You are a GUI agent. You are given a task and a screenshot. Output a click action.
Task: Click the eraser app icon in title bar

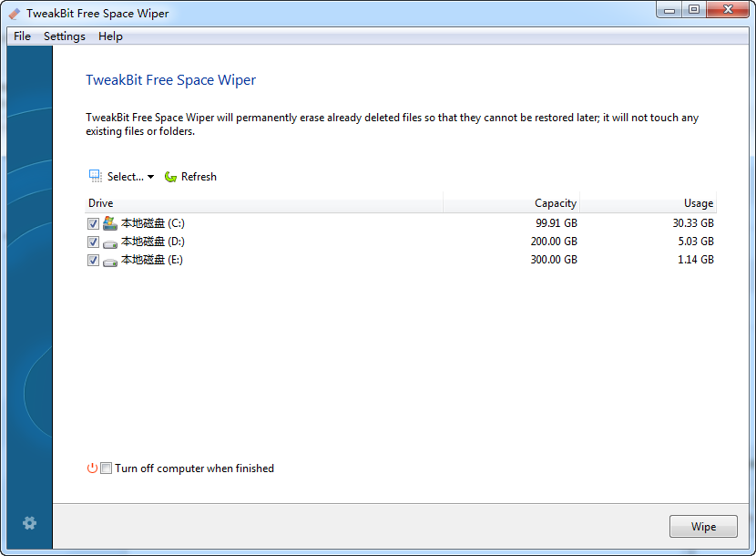click(x=15, y=14)
